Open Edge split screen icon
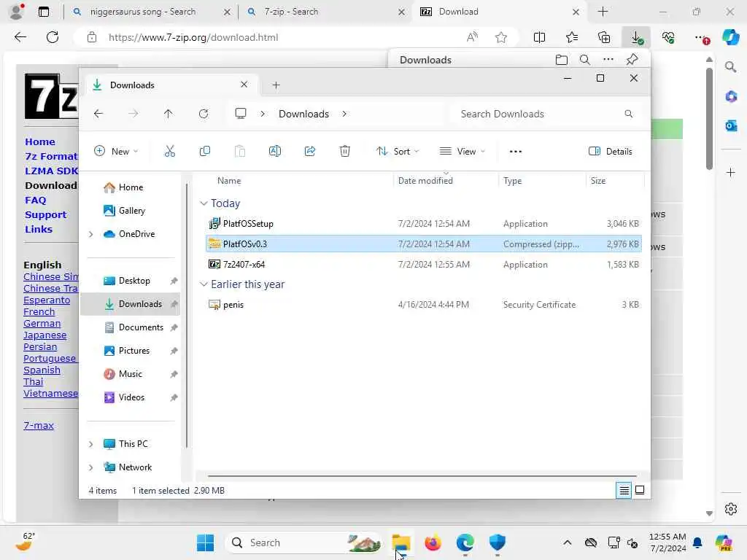This screenshot has width=747, height=560. [539, 37]
